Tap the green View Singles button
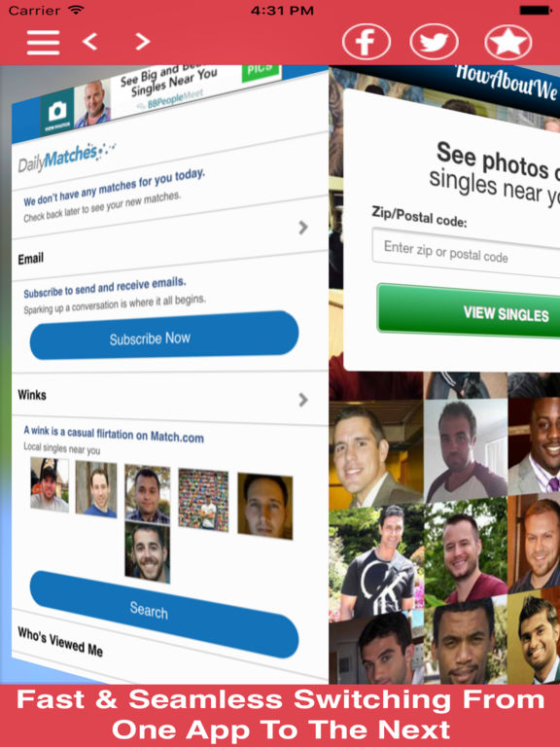The width and height of the screenshot is (560, 747). [468, 311]
